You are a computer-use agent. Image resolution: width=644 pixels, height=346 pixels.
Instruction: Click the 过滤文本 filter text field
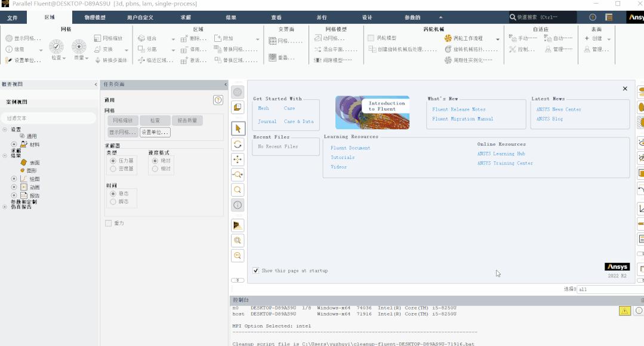point(50,118)
